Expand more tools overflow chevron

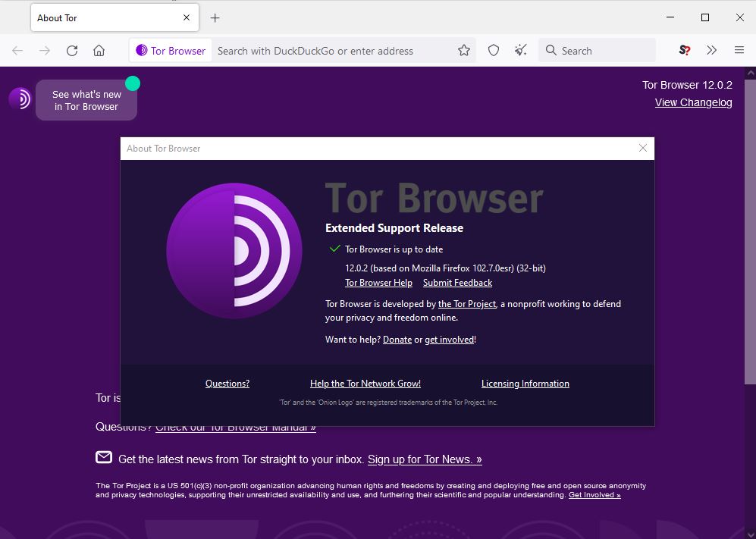tap(712, 50)
